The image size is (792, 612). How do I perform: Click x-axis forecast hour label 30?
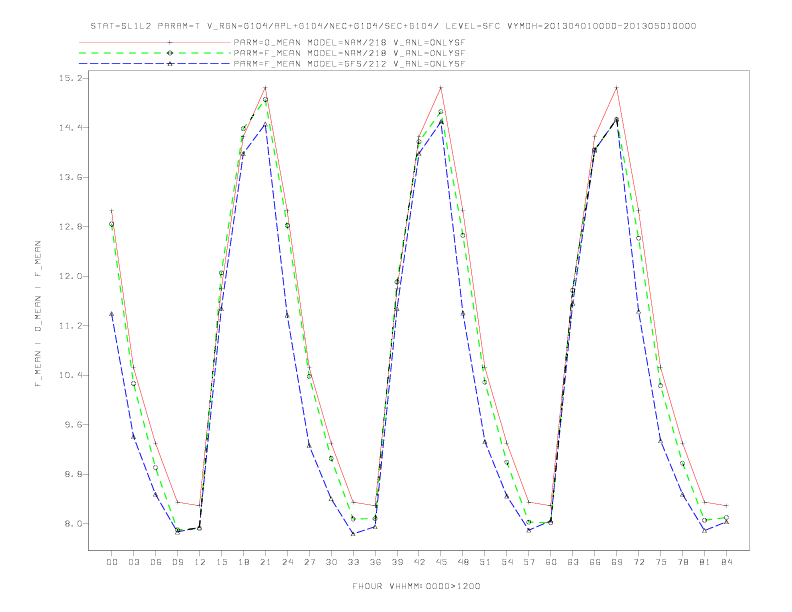click(331, 562)
